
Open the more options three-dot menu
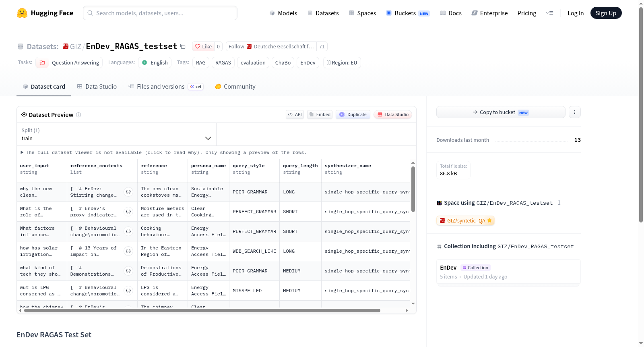[x=575, y=112]
